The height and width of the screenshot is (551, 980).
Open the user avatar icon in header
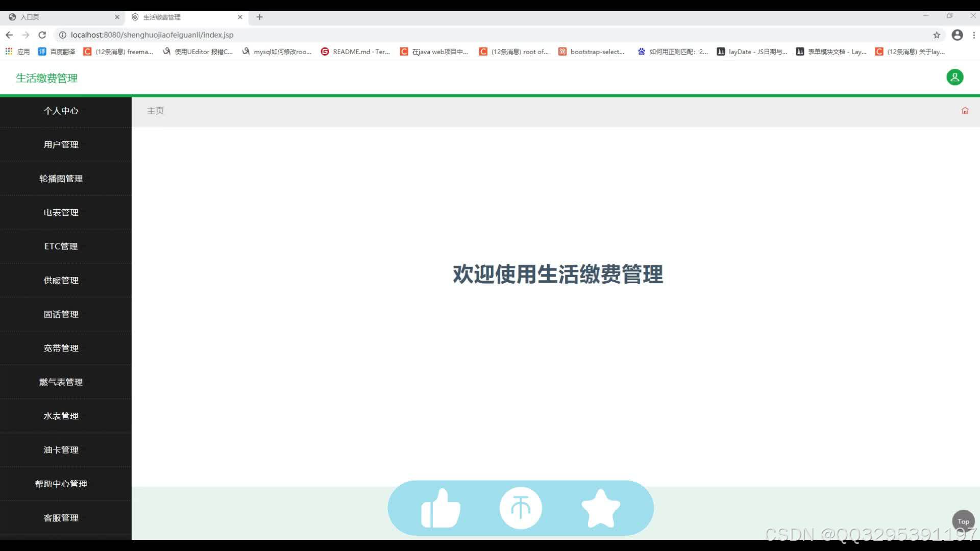954,78
